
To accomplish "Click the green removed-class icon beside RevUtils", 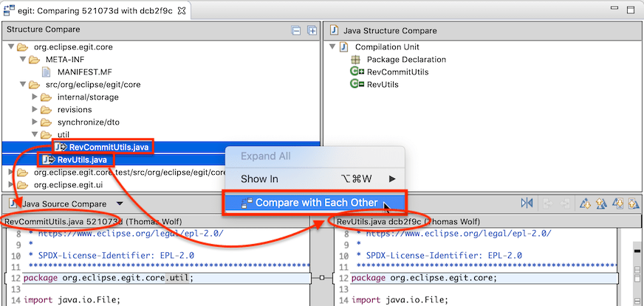I will [x=357, y=85].
